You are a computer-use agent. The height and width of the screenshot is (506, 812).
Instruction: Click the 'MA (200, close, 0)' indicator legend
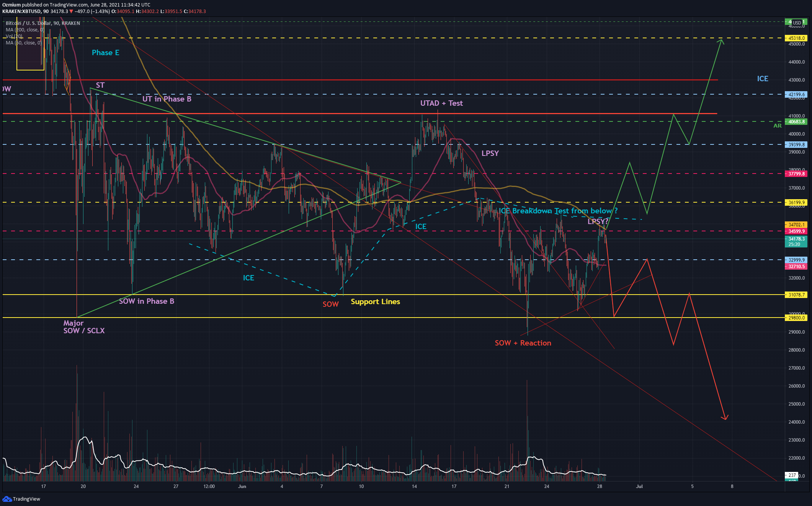pyautogui.click(x=25, y=29)
